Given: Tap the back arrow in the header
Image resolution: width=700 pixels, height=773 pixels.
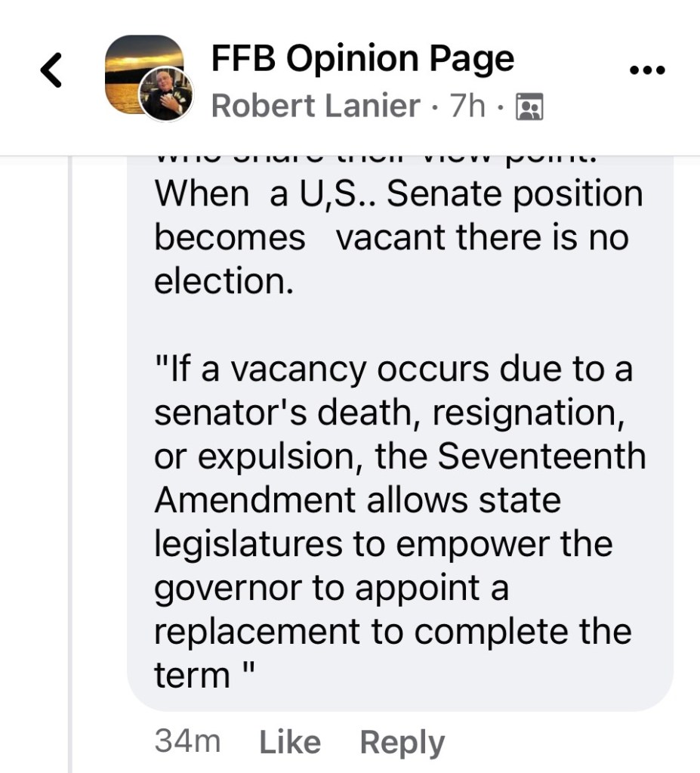Looking at the screenshot, I should point(51,71).
